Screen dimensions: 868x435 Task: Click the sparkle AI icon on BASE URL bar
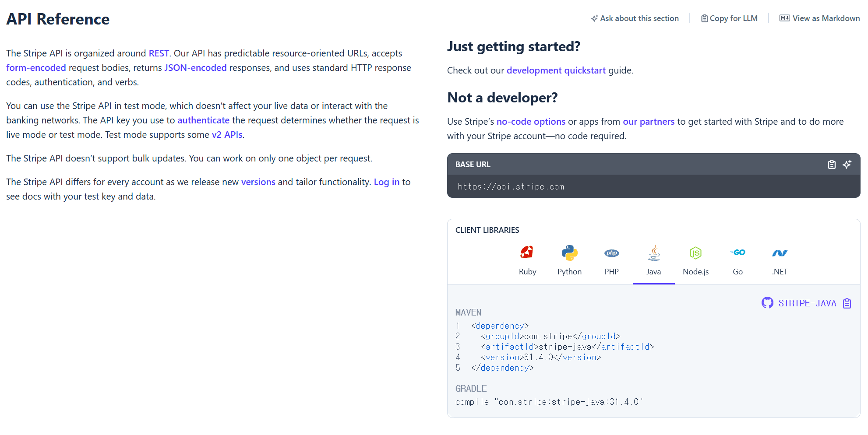coord(847,164)
